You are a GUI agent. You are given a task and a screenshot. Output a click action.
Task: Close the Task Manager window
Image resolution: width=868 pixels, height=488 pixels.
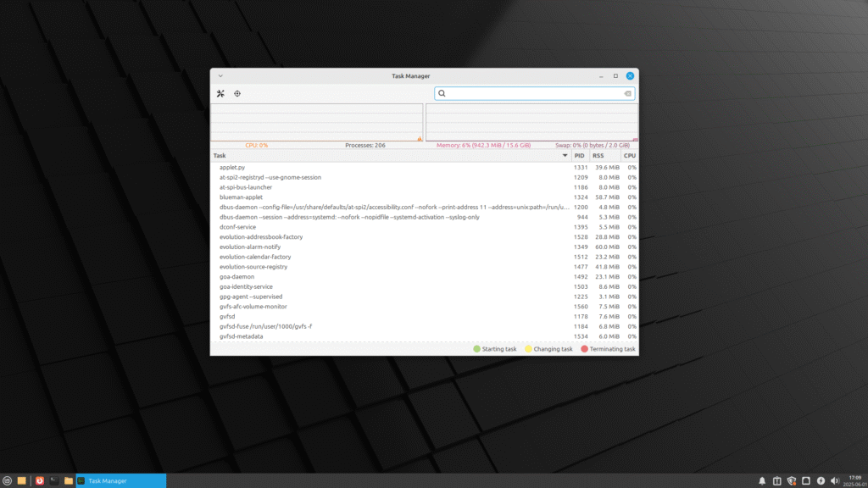click(x=630, y=75)
